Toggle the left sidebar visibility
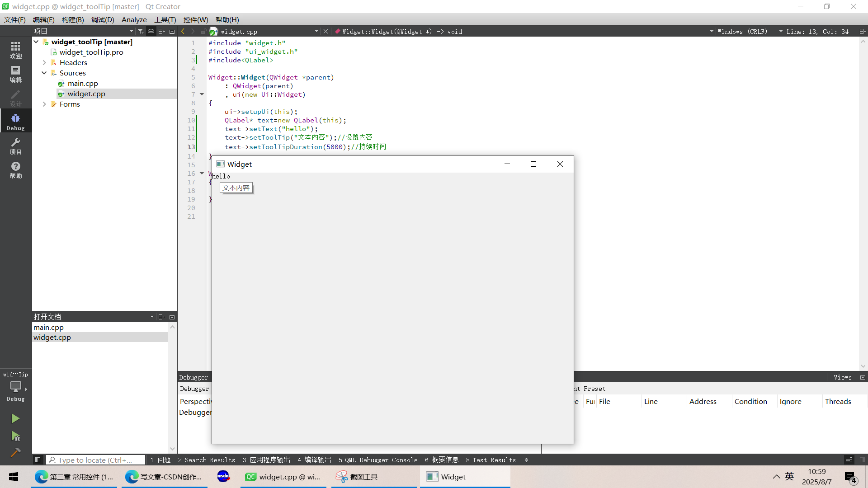The image size is (868, 488). (38, 460)
